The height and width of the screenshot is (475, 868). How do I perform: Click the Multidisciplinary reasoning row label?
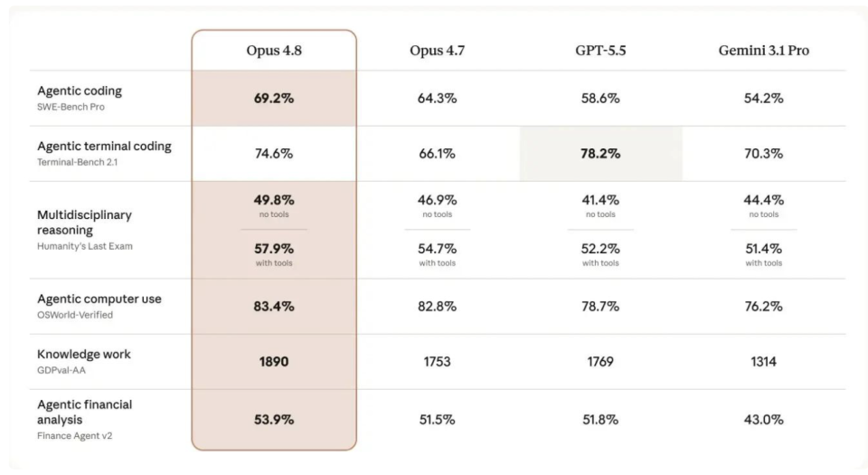click(x=84, y=223)
